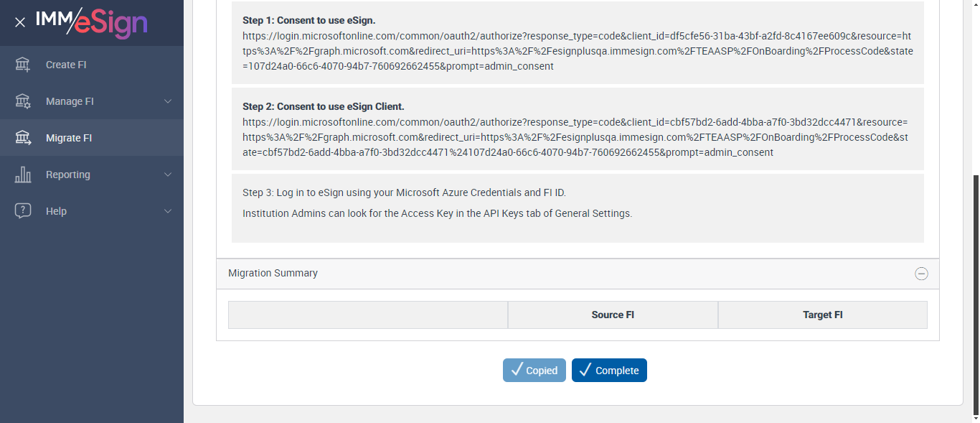Click the Reporting bar chart icon
The height and width of the screenshot is (423, 980).
[23, 175]
